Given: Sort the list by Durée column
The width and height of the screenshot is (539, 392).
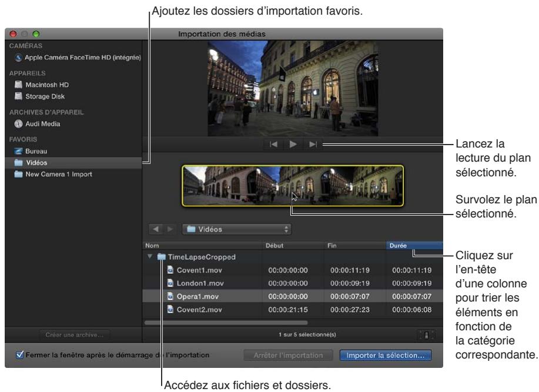Looking at the screenshot, I should coord(414,246).
